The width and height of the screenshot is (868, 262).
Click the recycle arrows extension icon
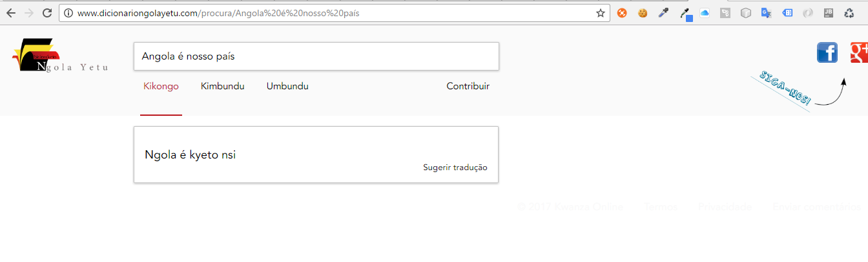point(849,13)
